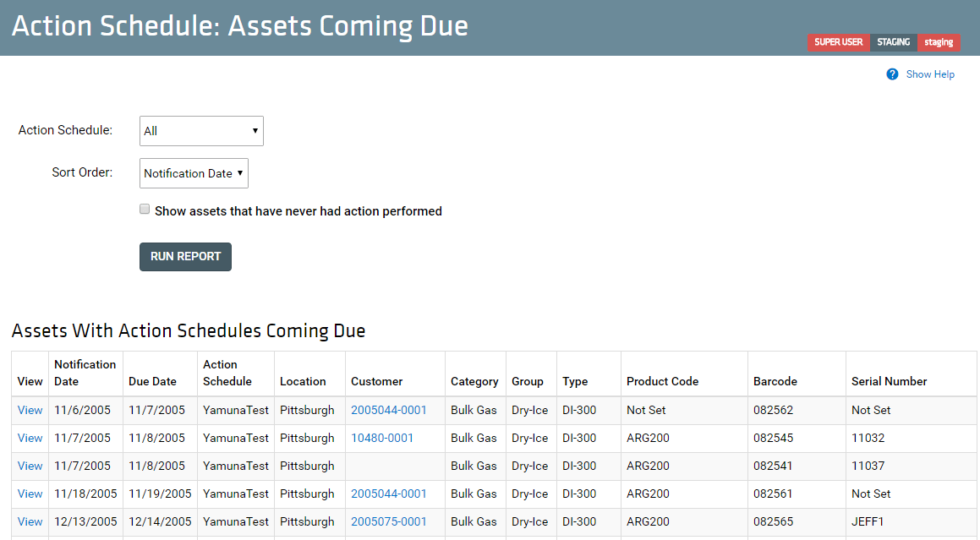Select due date 11/19/2005 cell
This screenshot has height=540, width=980.
click(160, 494)
